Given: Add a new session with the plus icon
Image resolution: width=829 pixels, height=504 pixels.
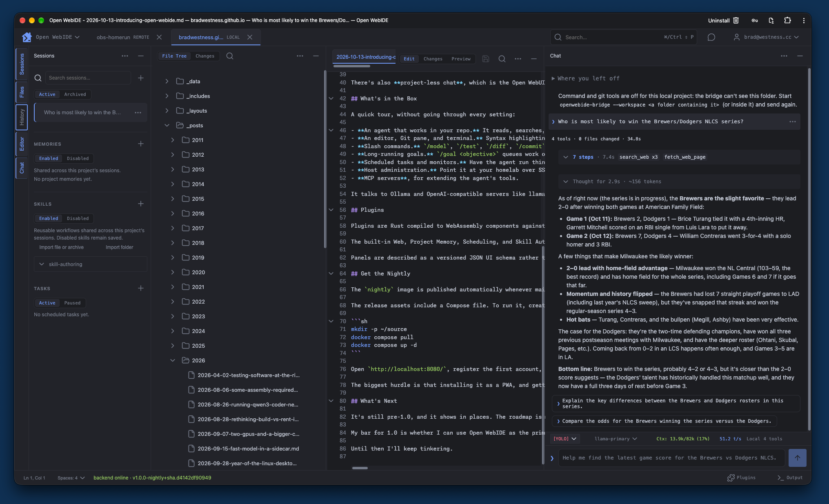Looking at the screenshot, I should 141,78.
